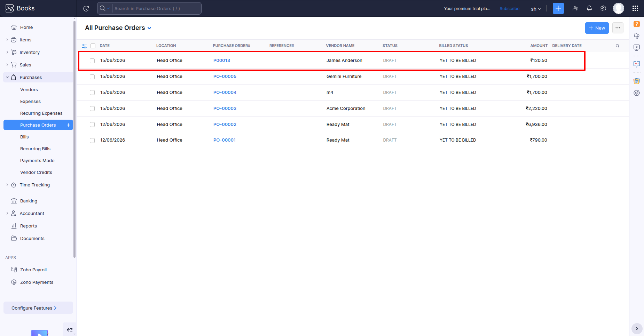
Task: Open Zoho Payments app
Action: click(x=37, y=282)
